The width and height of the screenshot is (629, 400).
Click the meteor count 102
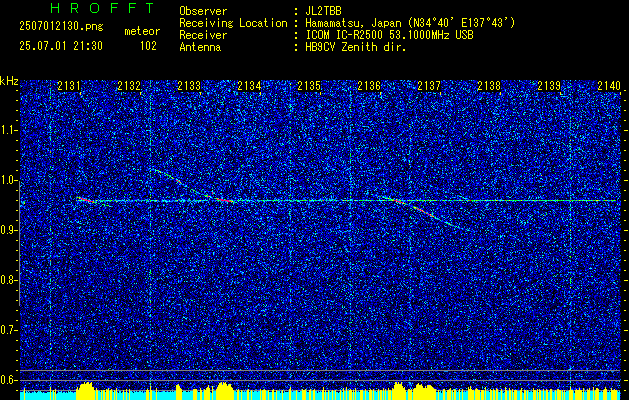coord(148,46)
